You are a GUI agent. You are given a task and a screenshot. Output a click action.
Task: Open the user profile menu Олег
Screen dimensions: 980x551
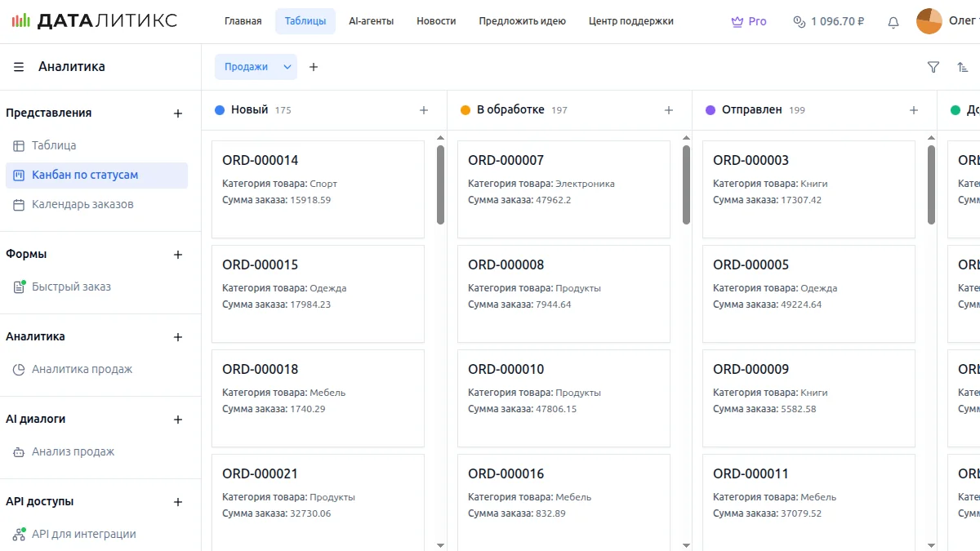point(947,21)
